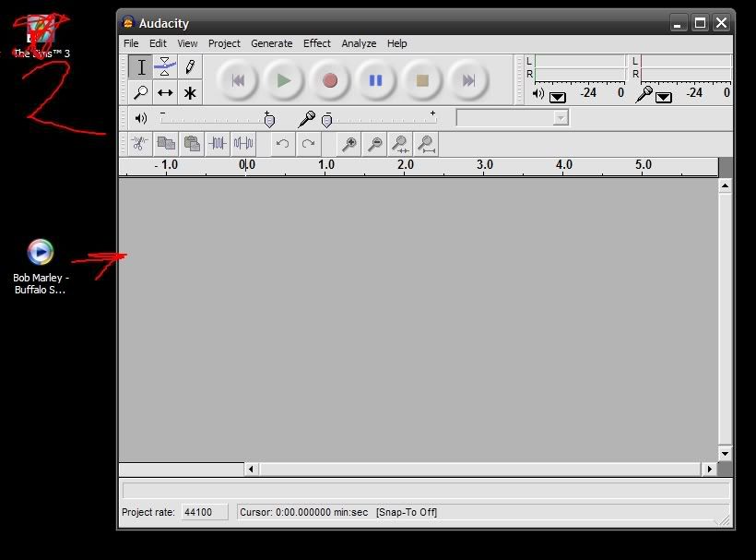Select the Envelope tool
This screenshot has height=560, width=756.
tap(165, 67)
